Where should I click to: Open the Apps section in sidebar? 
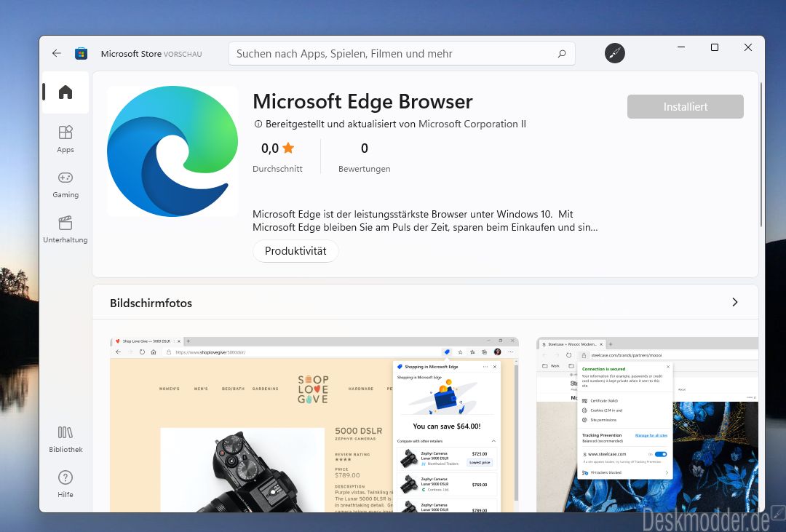[x=65, y=139]
